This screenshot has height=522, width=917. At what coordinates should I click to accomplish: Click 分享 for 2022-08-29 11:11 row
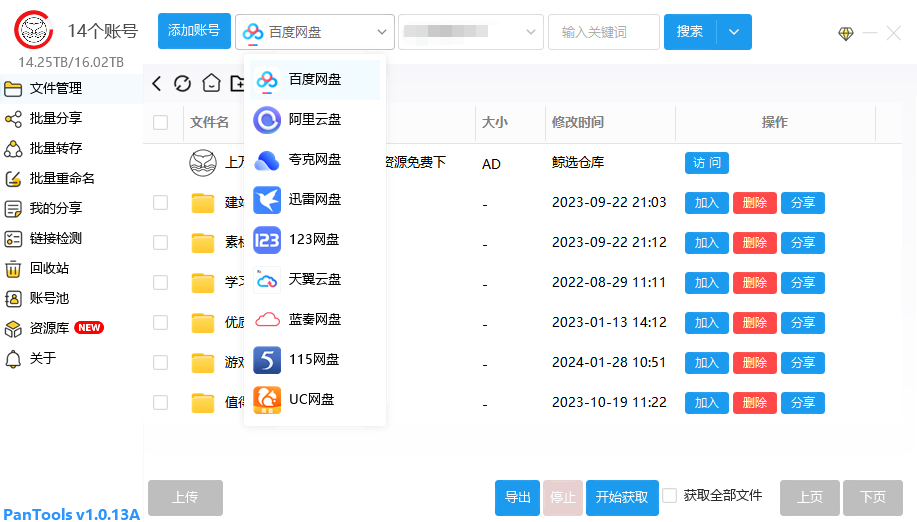pyautogui.click(x=802, y=283)
